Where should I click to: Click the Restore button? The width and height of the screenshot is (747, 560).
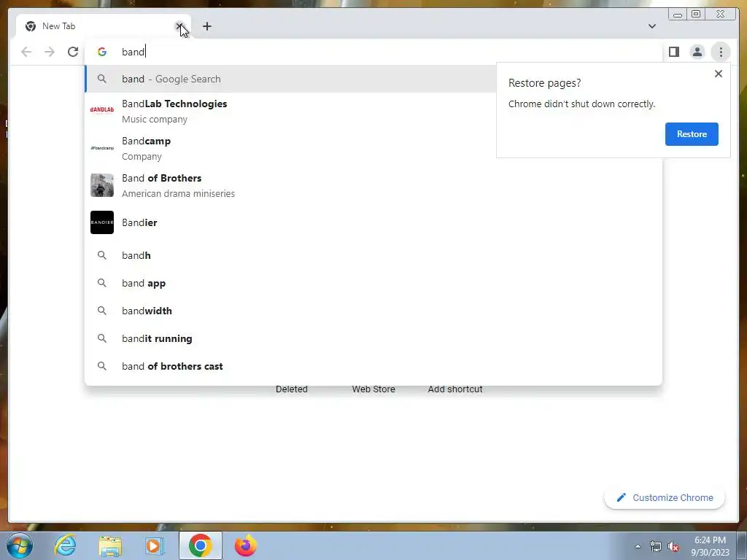coord(692,134)
